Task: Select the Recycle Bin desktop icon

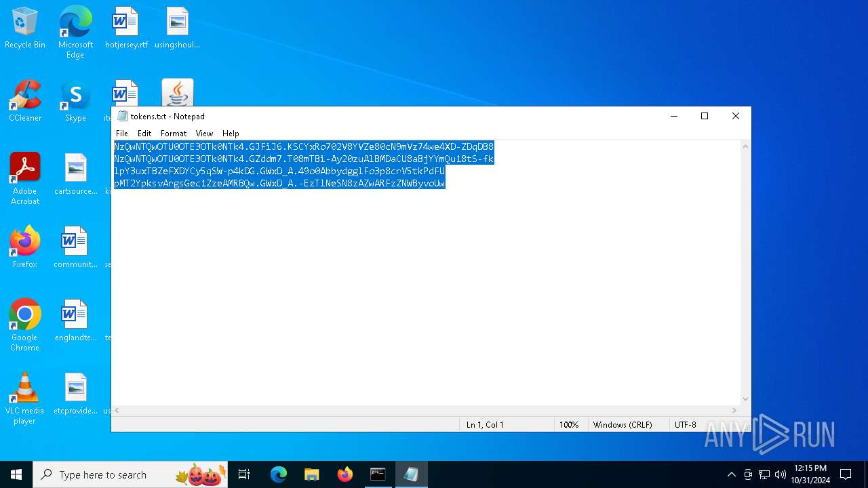Action: click(x=25, y=28)
